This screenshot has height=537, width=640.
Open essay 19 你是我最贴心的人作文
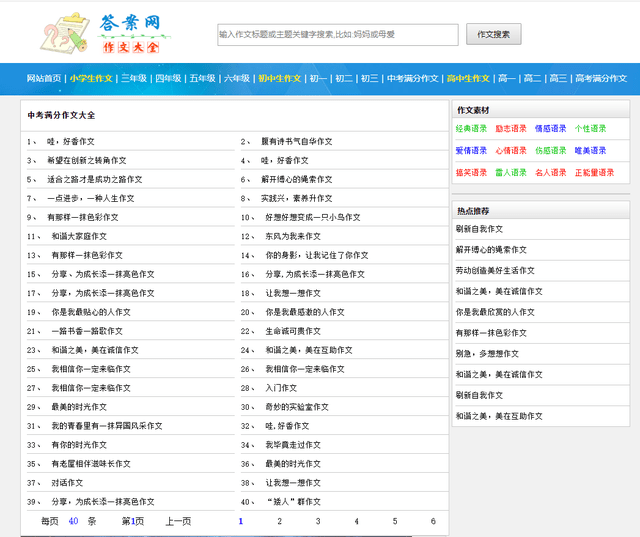[x=91, y=312]
